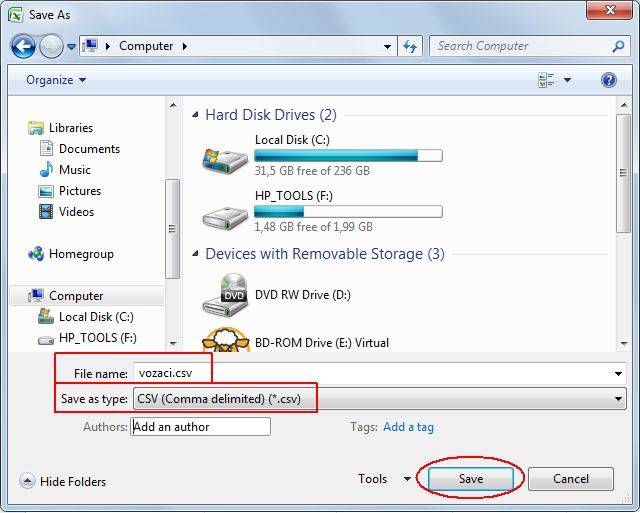Image resolution: width=640 pixels, height=513 pixels.
Task: Collapse Devices with Removable Storage group
Action: coord(195,254)
